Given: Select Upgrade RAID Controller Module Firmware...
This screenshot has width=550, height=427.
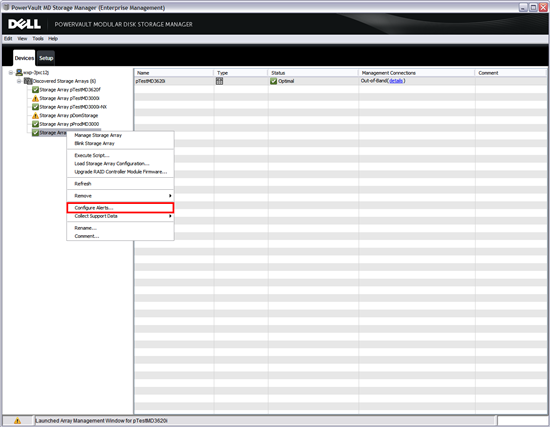Looking at the screenshot, I should click(120, 172).
